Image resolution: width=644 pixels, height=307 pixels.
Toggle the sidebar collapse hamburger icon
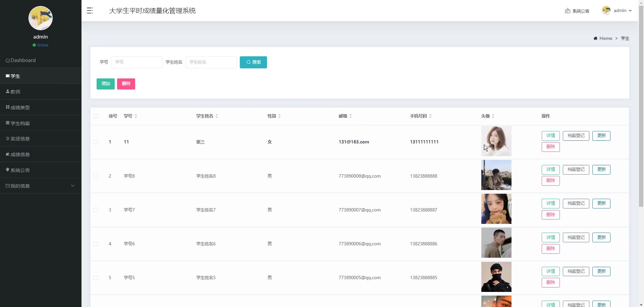point(90,11)
